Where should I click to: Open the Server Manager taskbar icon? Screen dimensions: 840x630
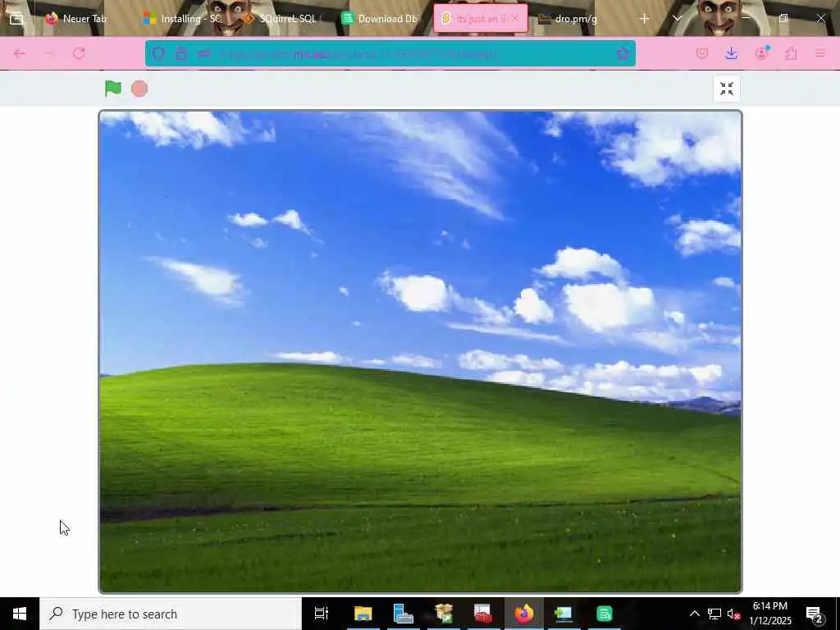403,614
